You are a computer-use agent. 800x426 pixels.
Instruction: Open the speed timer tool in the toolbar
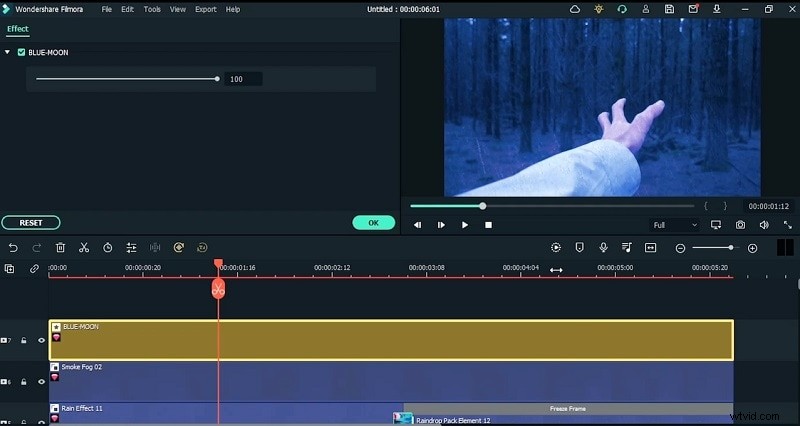pyautogui.click(x=107, y=247)
